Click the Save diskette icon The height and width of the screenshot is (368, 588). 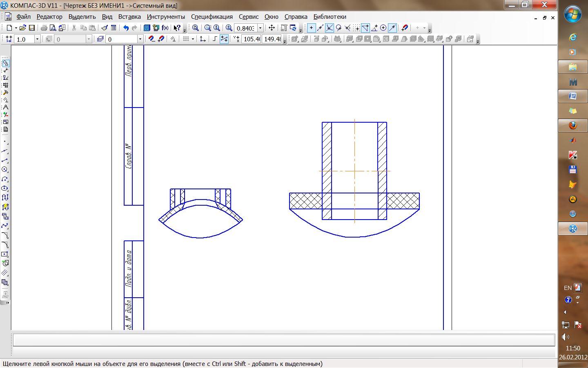click(32, 28)
